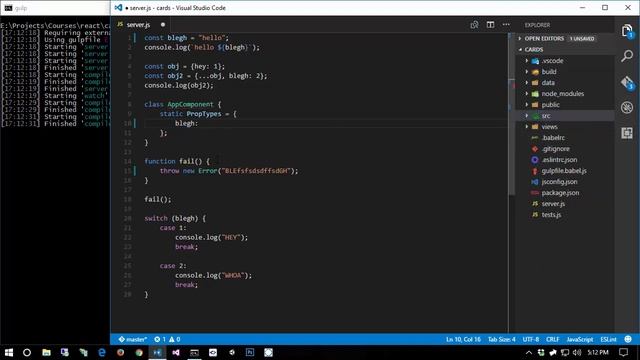This screenshot has width=640, height=360.
Task: Open the Extensions view icon
Action: [x=627, y=133]
